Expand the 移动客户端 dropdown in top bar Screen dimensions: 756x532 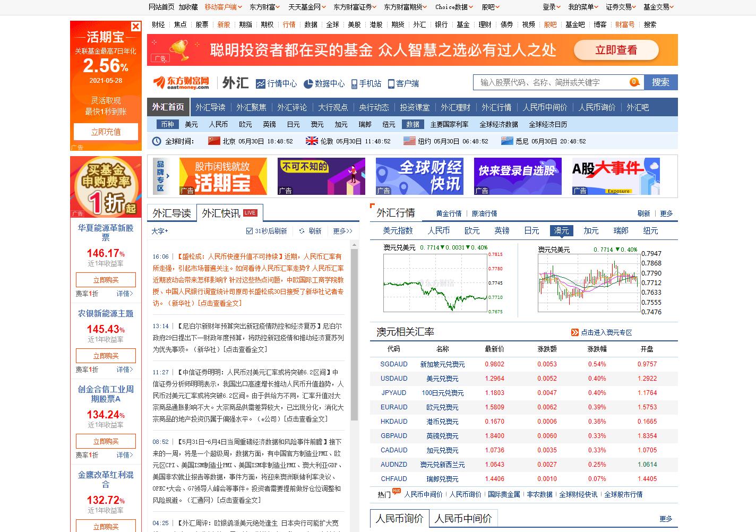click(223, 7)
